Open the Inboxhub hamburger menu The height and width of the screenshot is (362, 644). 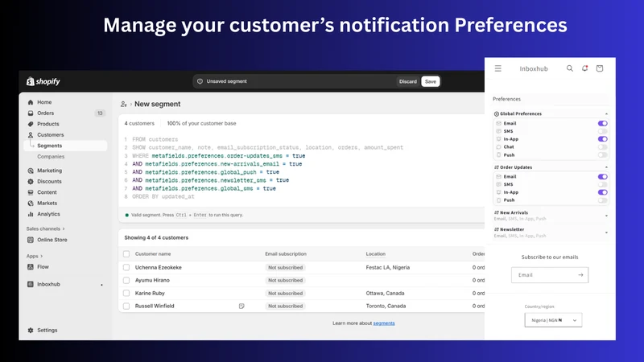(497, 68)
